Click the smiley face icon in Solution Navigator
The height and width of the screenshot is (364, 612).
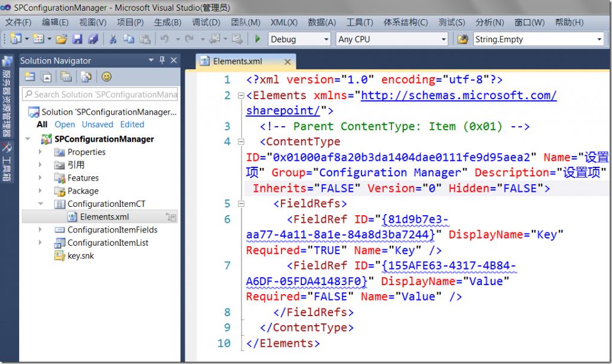click(x=106, y=77)
